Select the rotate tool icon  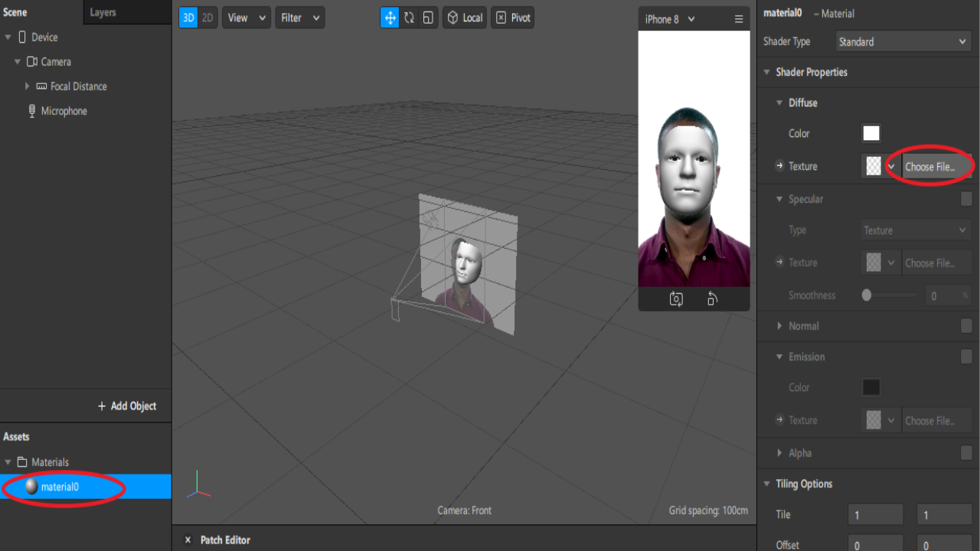coord(409,18)
